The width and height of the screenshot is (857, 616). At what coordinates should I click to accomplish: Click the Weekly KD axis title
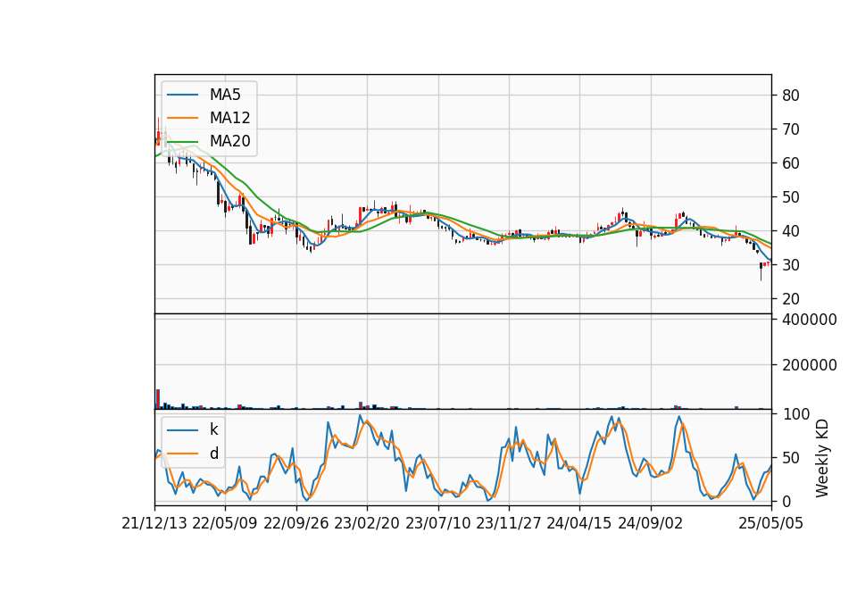click(822, 458)
